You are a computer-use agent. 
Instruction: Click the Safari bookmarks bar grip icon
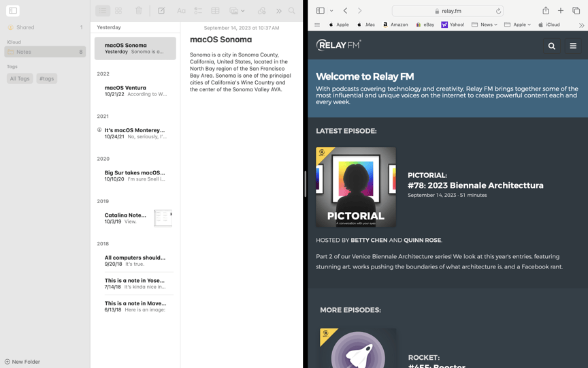tap(317, 25)
